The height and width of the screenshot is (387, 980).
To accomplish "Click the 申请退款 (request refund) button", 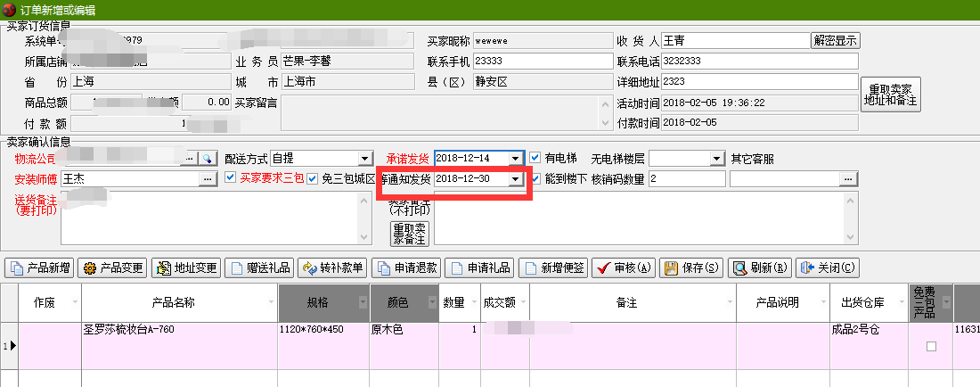I will coord(405,268).
